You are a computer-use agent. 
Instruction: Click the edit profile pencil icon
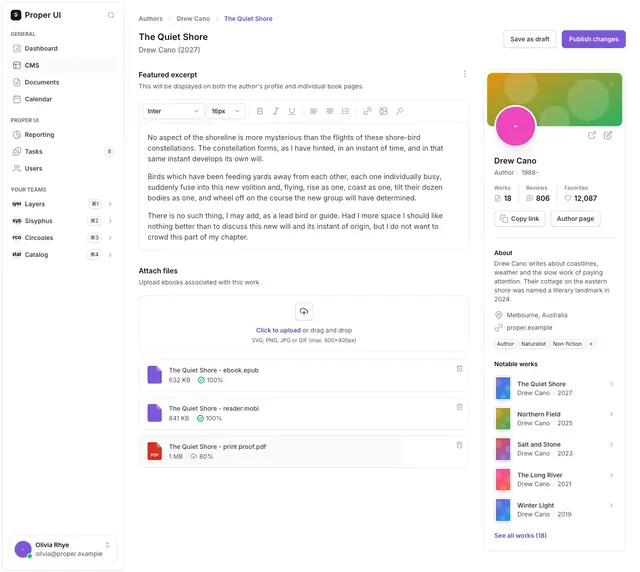pos(608,135)
